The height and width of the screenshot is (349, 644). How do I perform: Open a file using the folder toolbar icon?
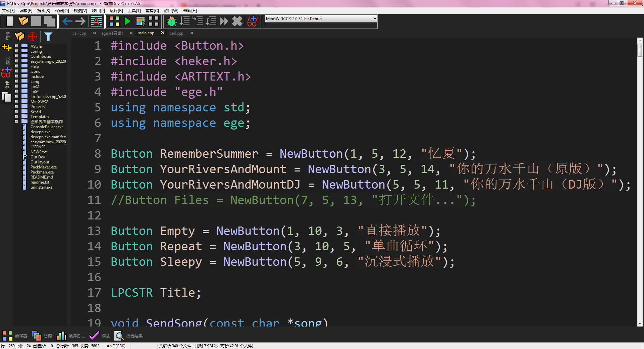click(x=23, y=21)
